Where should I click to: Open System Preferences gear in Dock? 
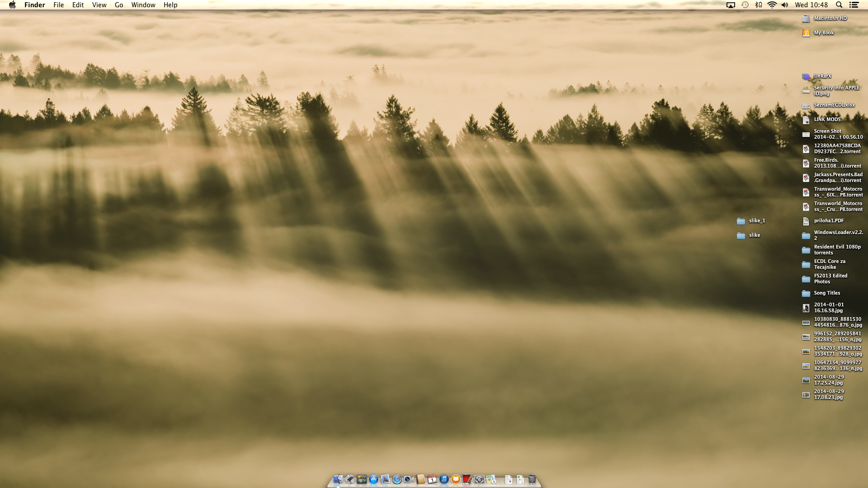[x=479, y=479]
